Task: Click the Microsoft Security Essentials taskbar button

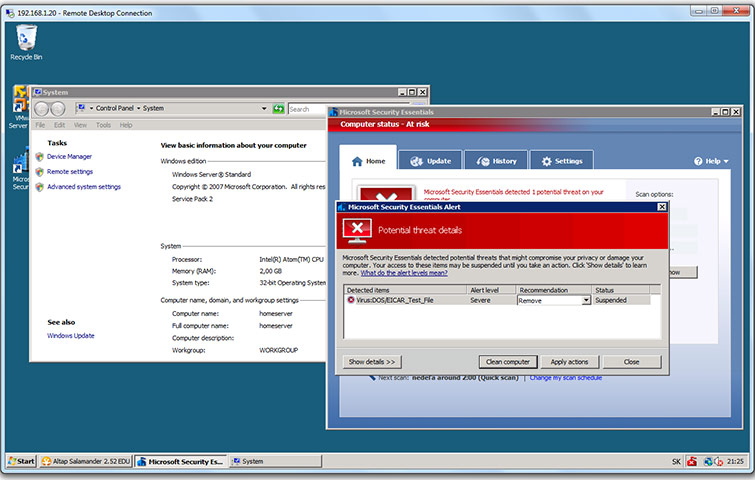Action: pos(181,461)
